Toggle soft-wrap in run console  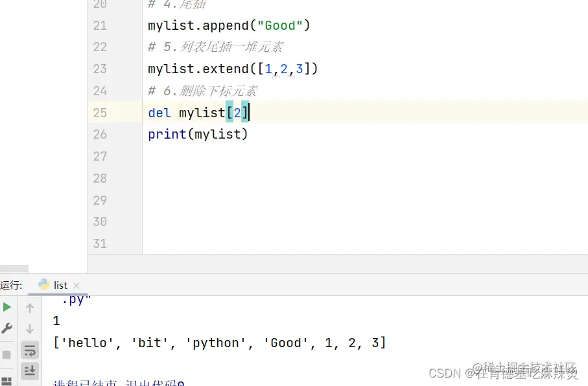pos(30,351)
